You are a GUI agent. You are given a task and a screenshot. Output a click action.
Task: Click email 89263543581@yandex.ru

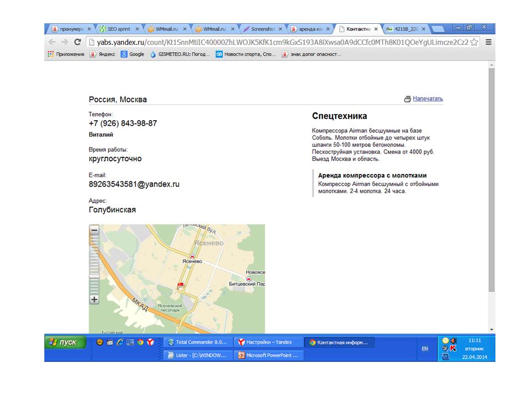(x=134, y=184)
